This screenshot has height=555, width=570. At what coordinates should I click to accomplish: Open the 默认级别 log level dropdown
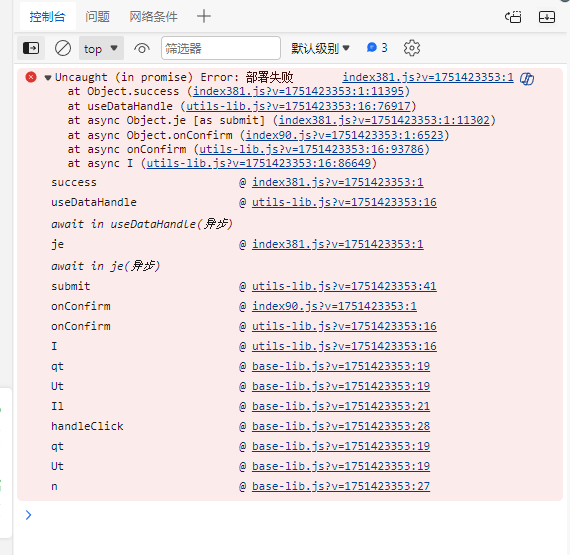320,48
